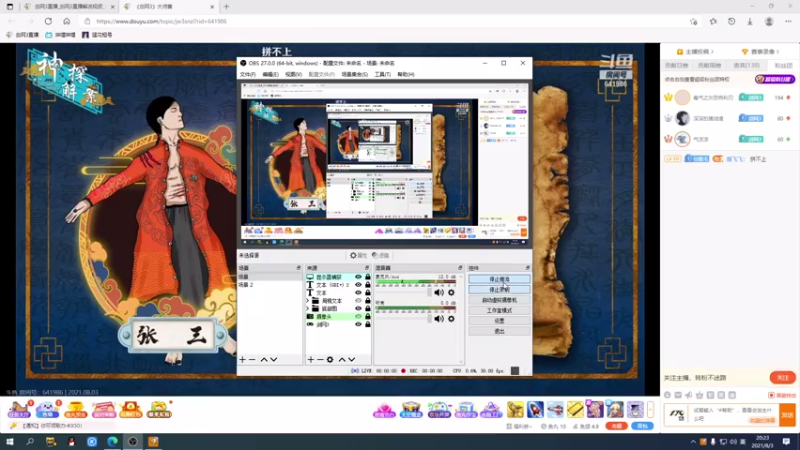Open source properties gear below sources list
The width and height of the screenshot is (800, 450).
coord(330,360)
